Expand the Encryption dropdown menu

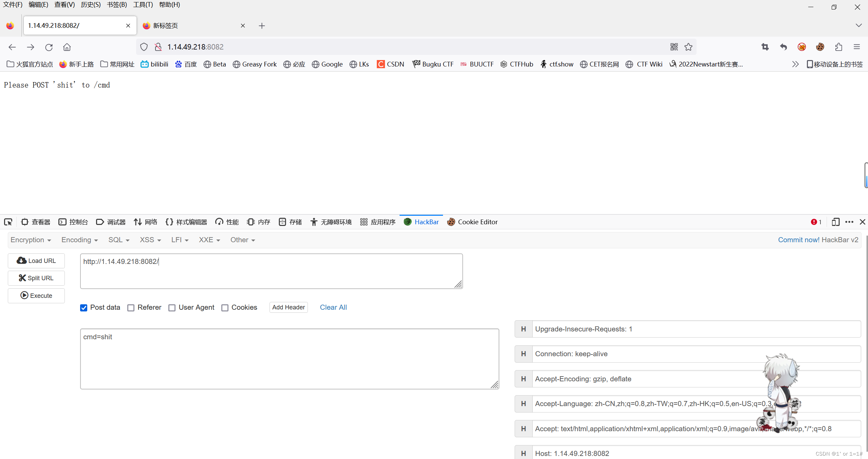[31, 240]
